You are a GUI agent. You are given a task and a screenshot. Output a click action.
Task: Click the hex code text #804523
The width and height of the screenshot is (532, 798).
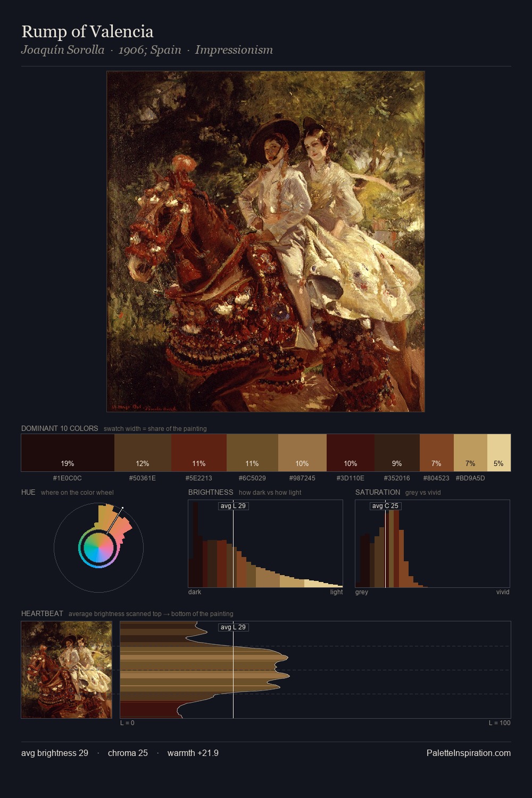click(436, 478)
